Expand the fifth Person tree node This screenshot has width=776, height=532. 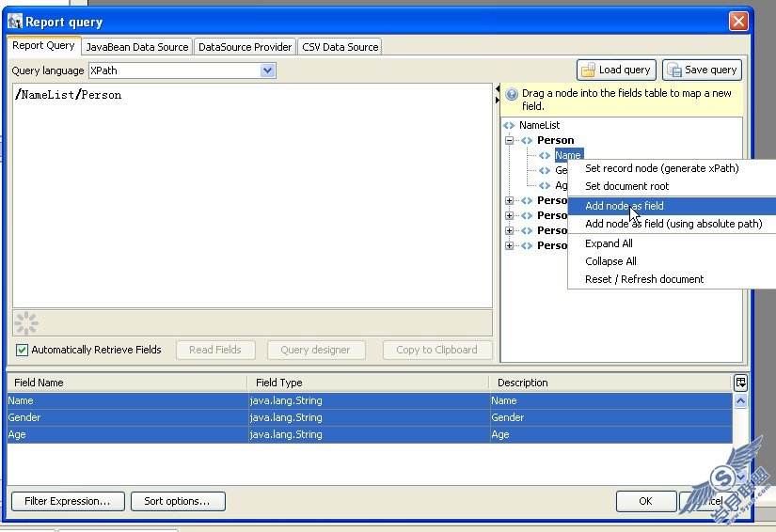click(x=509, y=245)
